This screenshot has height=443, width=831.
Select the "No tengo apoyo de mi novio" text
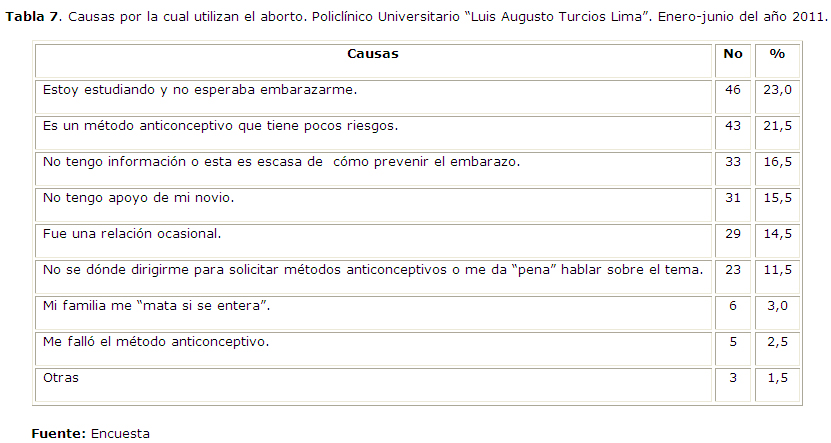pyautogui.click(x=138, y=198)
